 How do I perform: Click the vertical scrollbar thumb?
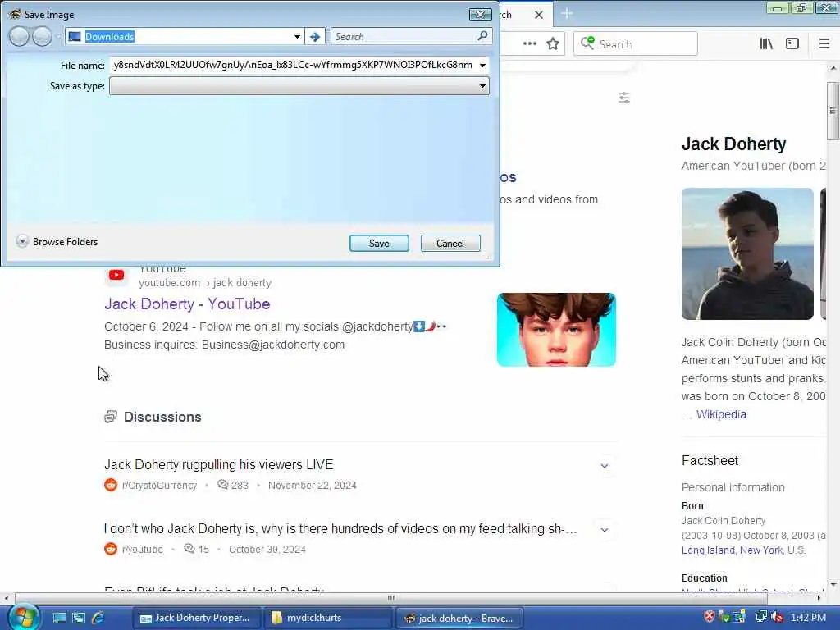pyautogui.click(x=833, y=111)
